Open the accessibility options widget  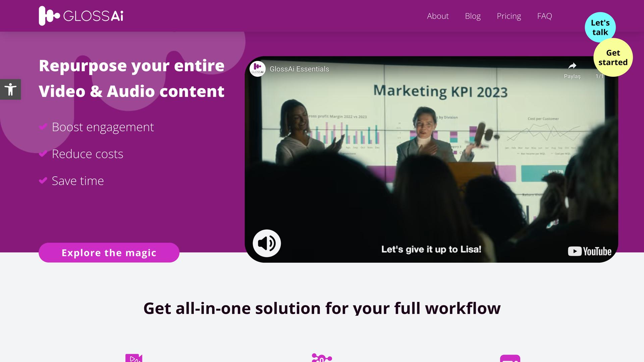coord(10,89)
